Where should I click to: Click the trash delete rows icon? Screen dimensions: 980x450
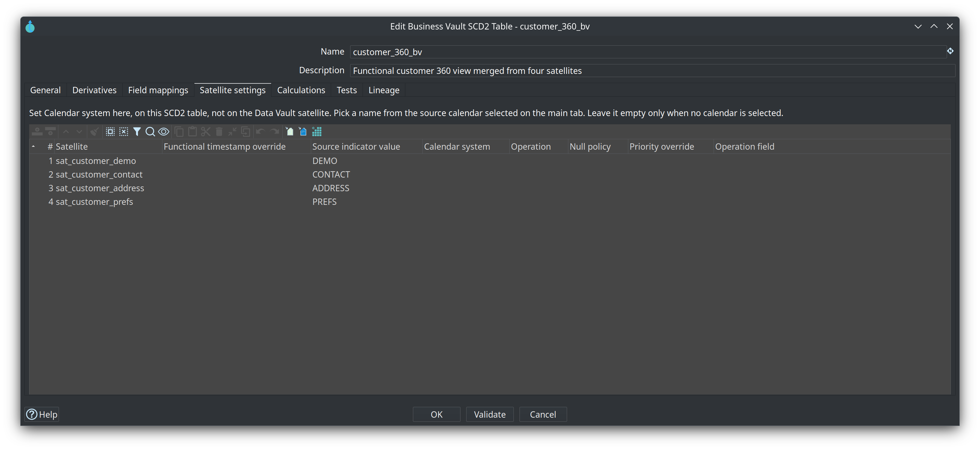[x=219, y=132]
